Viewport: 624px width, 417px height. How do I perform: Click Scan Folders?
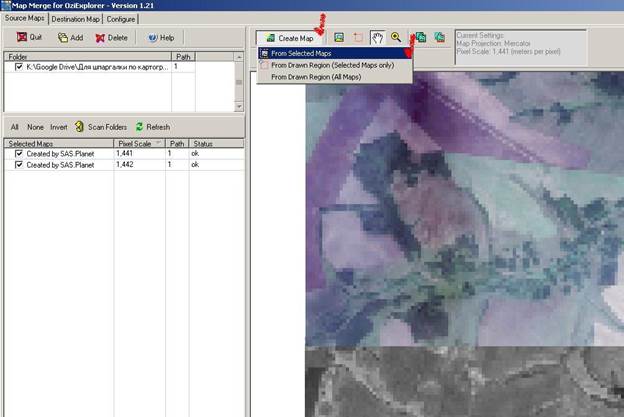101,127
